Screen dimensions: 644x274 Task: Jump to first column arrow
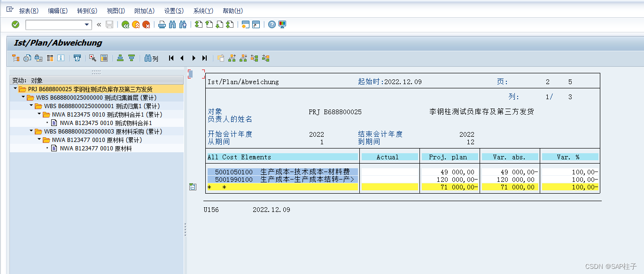(x=171, y=58)
